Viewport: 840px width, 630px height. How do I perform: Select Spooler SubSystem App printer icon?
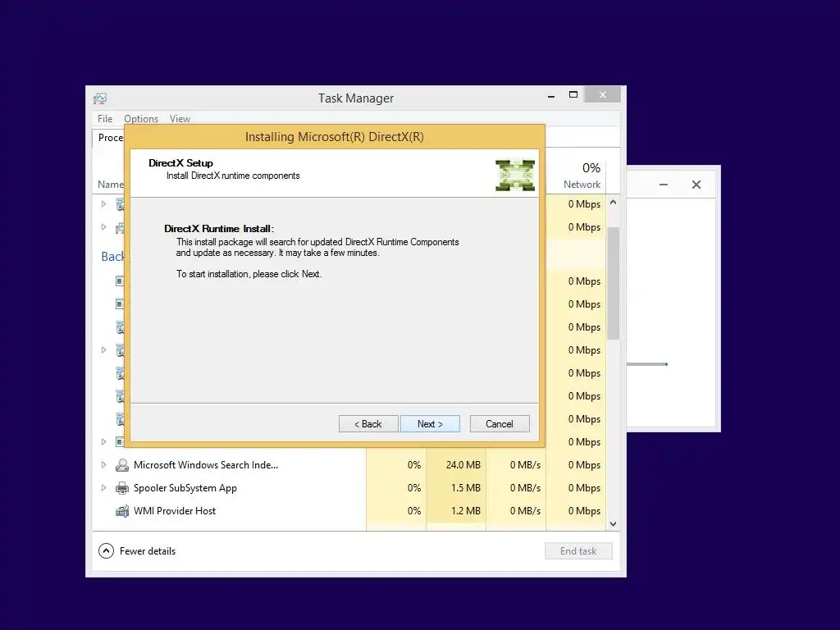click(122, 487)
